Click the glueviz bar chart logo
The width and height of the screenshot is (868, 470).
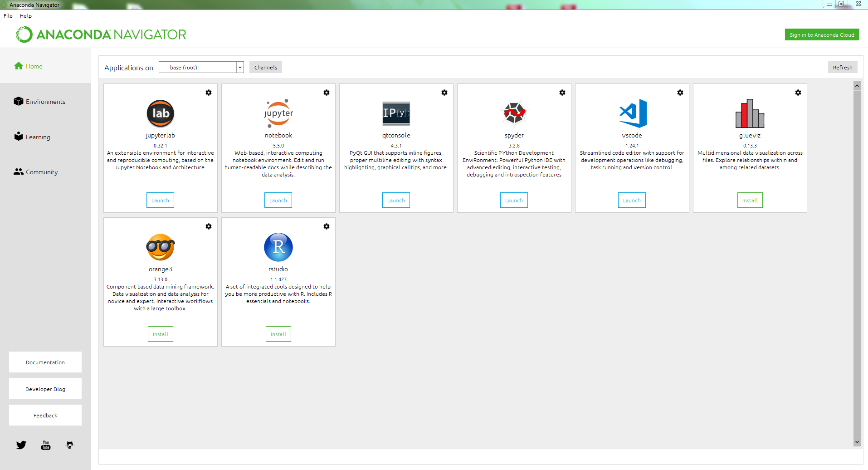point(750,113)
